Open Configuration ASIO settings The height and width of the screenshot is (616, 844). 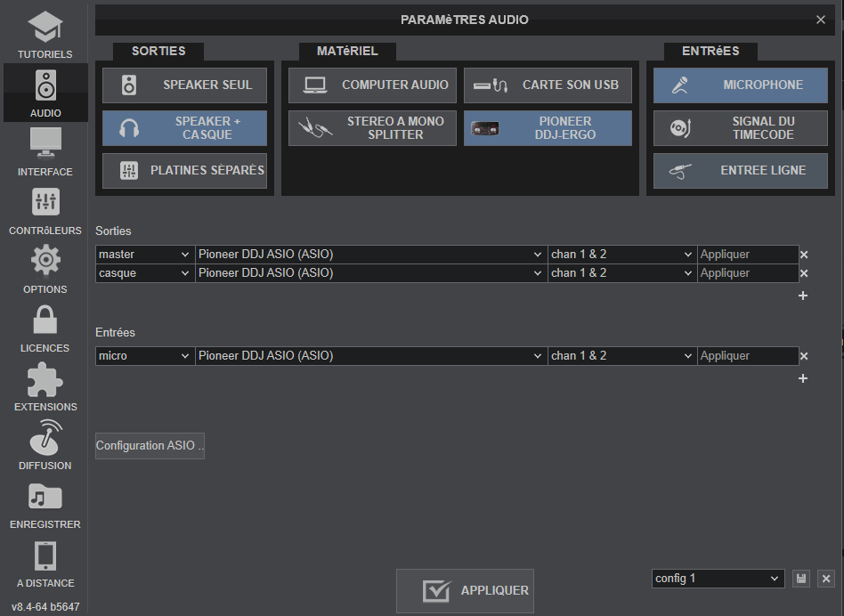point(150,446)
